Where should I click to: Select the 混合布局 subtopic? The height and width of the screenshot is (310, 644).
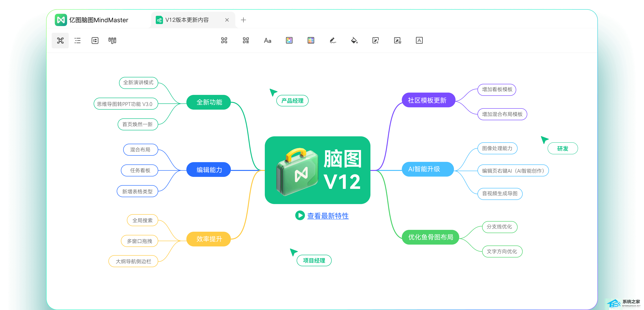coord(140,149)
